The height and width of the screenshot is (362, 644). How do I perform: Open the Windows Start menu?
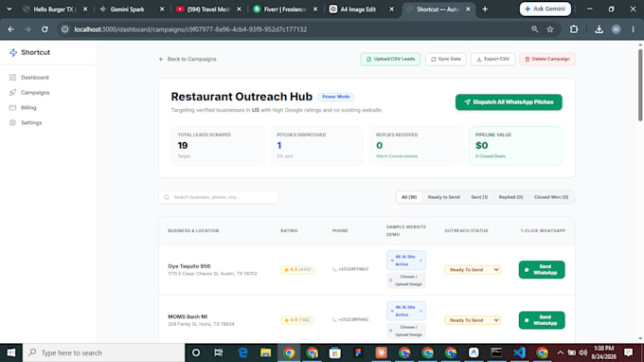pyautogui.click(x=11, y=353)
